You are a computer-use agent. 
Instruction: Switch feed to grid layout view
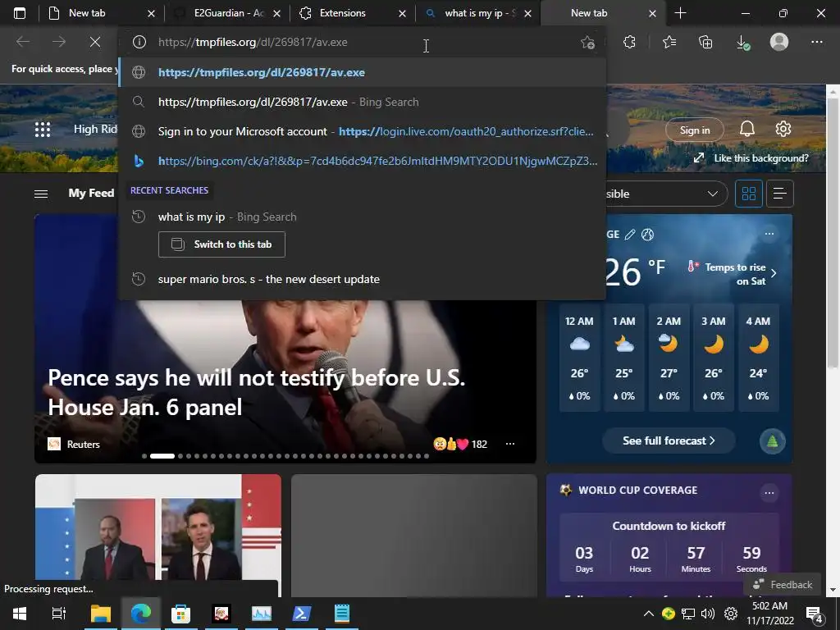(748, 194)
